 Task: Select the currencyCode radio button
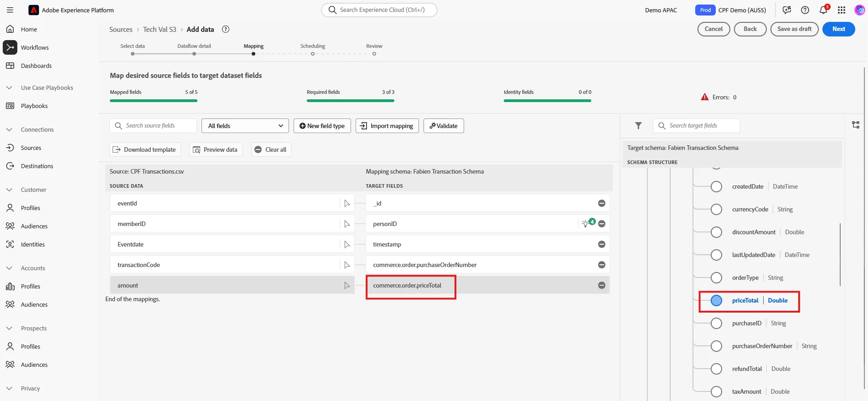point(716,209)
